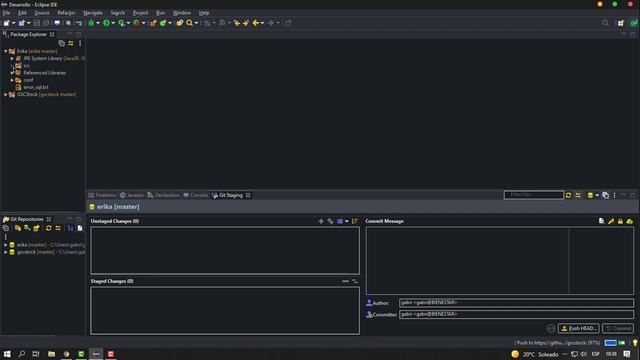Click the green Run button in toolbar
Screen dimensions: 640x360
coord(106,23)
